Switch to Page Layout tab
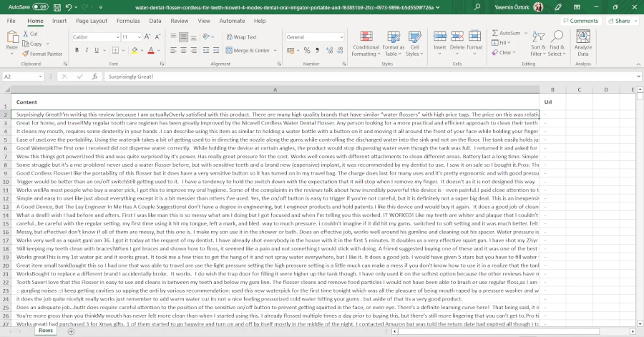This screenshot has width=644, height=337. [x=92, y=21]
